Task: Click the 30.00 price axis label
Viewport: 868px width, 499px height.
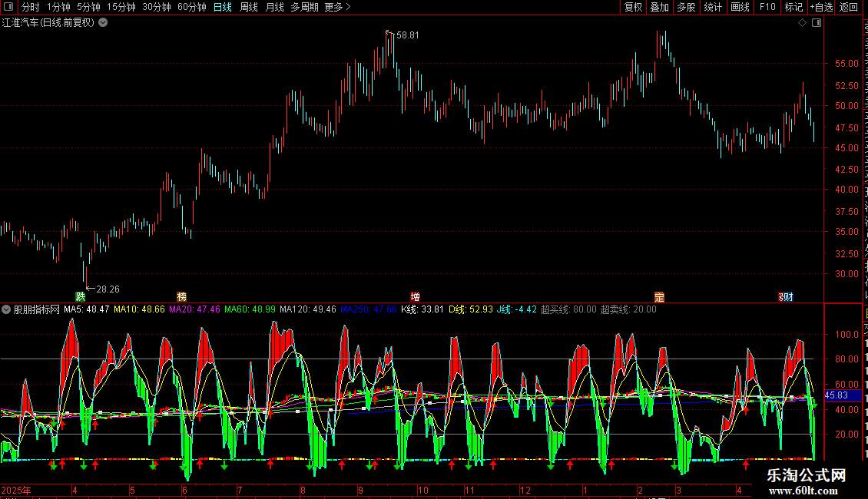Action: [847, 274]
